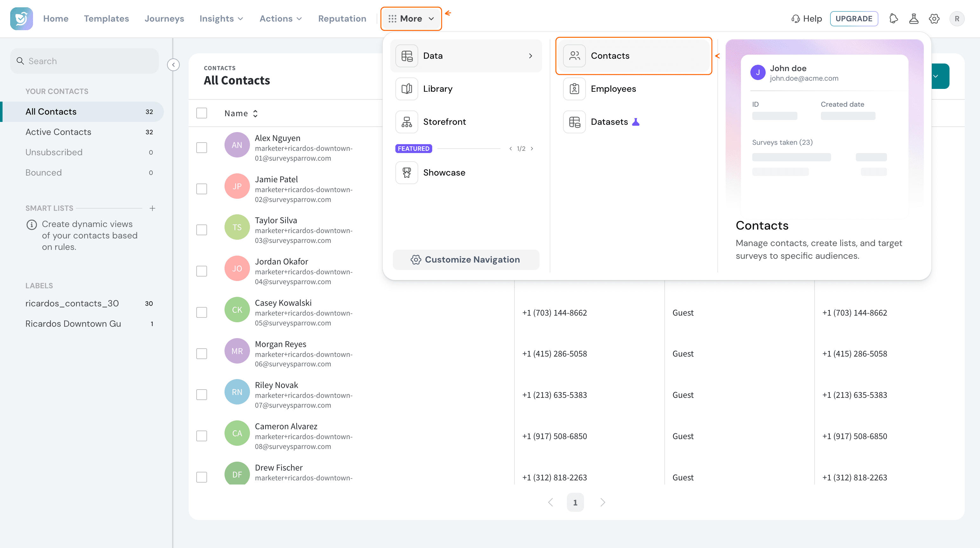Add a new smart list with plus icon
Image resolution: width=980 pixels, height=548 pixels.
coord(152,208)
